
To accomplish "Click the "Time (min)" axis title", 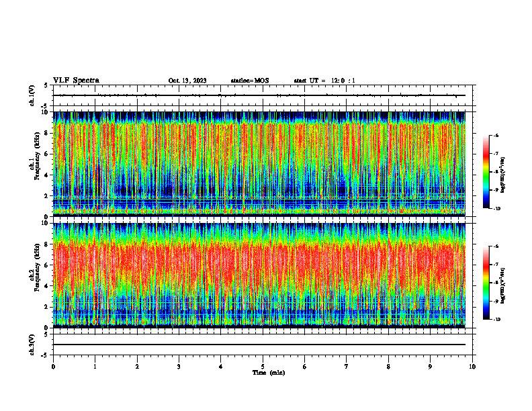I will (269, 373).
